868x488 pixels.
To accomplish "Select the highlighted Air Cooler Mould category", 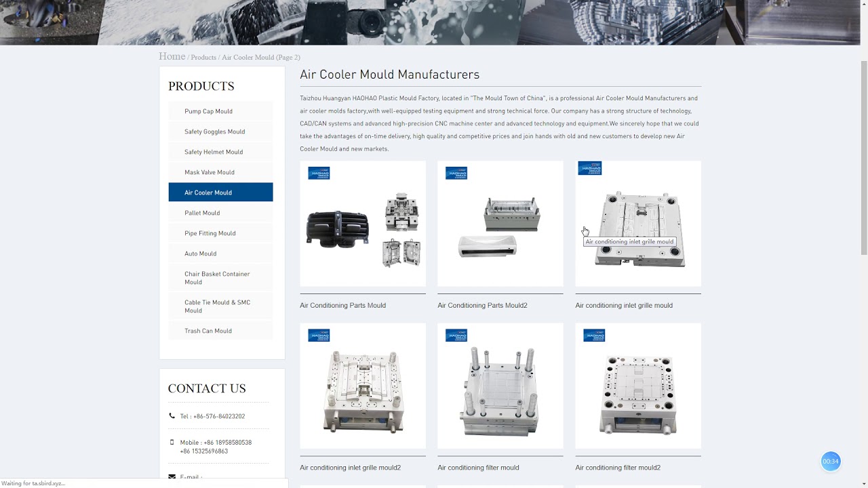I will [220, 192].
